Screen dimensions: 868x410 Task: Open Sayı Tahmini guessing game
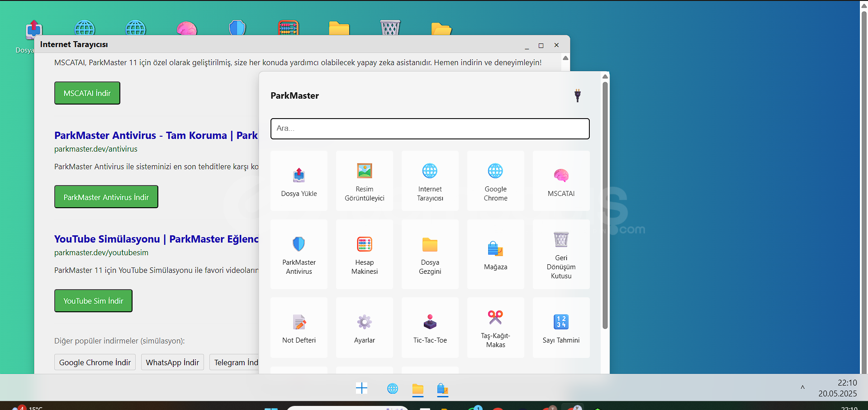pos(561,328)
